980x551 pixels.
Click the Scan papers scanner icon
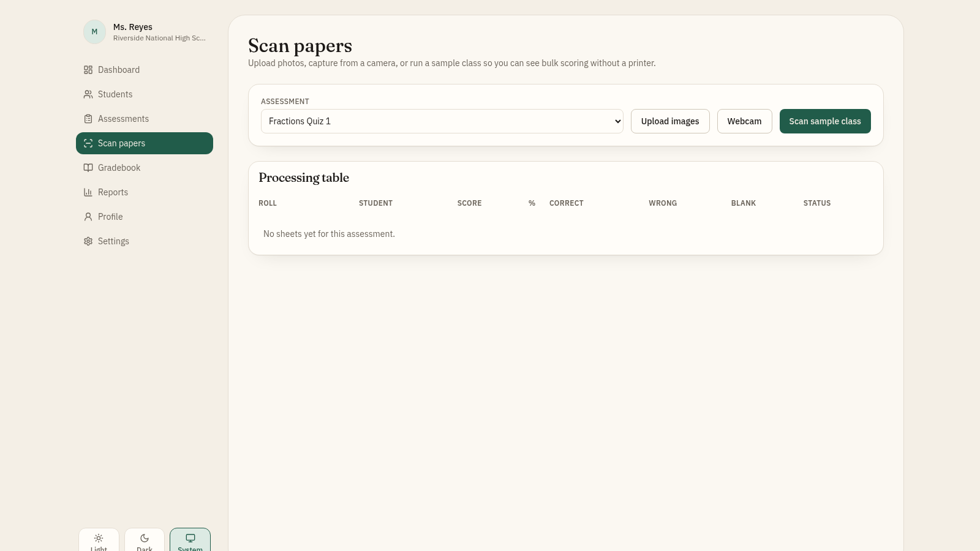88,143
